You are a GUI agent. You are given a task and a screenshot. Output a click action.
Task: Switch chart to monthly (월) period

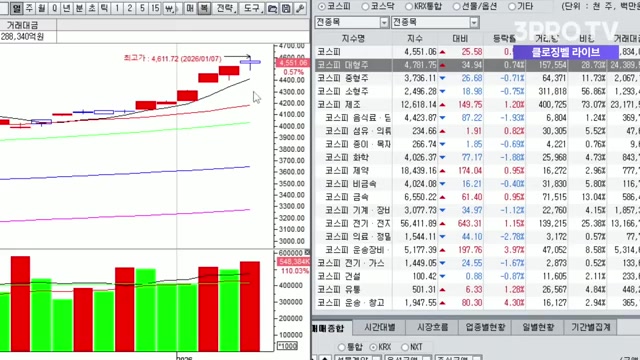pyautogui.click(x=42, y=9)
